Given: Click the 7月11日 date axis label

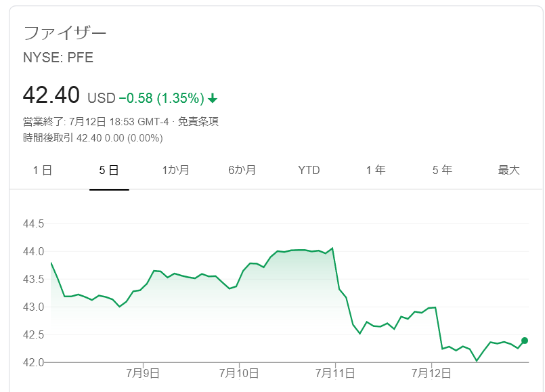Looking at the screenshot, I should click(x=336, y=373).
